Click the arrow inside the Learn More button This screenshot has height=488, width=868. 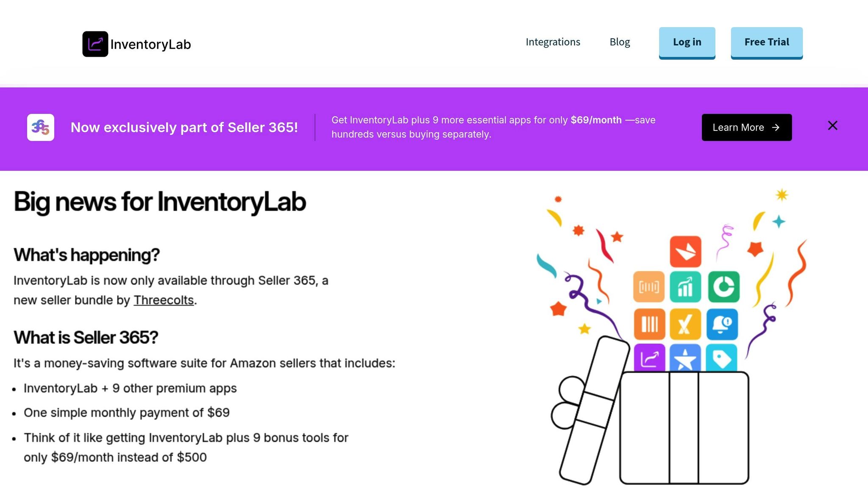(776, 127)
